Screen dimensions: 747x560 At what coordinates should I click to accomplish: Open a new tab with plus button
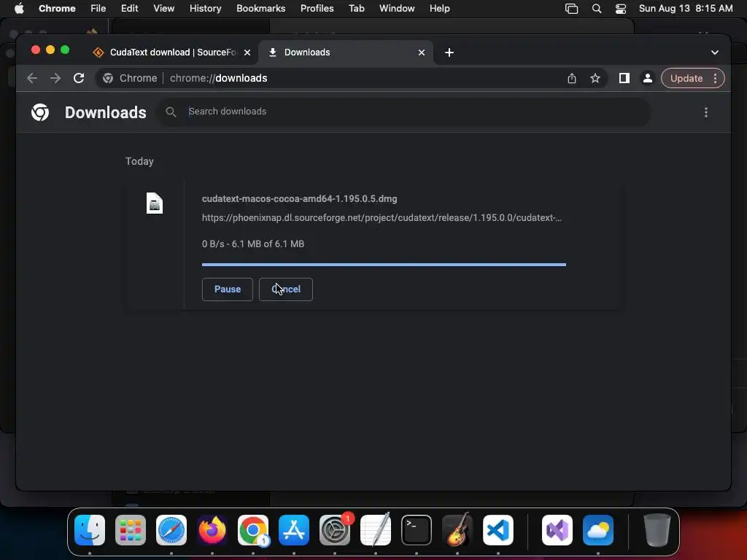tap(449, 52)
